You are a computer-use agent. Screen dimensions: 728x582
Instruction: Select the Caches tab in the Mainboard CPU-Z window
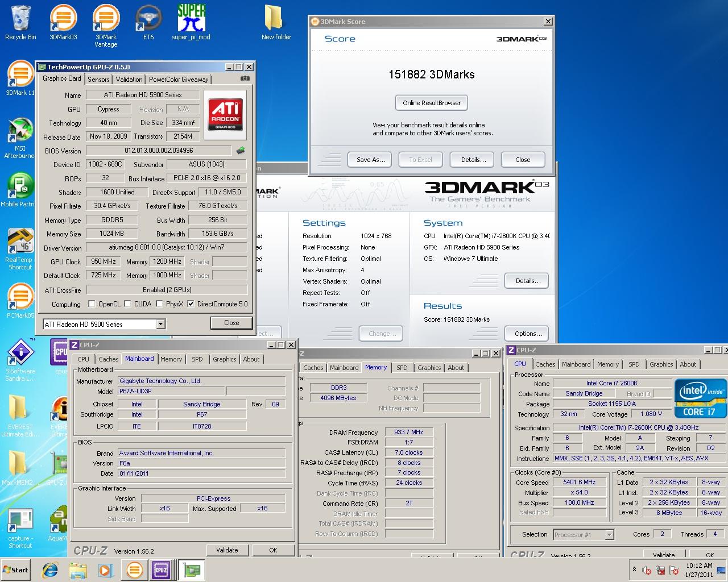point(108,359)
